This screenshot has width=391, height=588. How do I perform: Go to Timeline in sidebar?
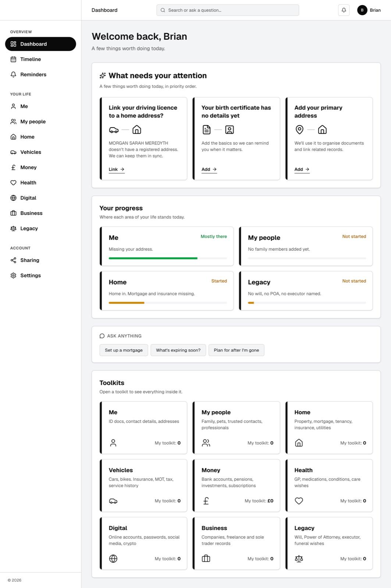pyautogui.click(x=40, y=59)
